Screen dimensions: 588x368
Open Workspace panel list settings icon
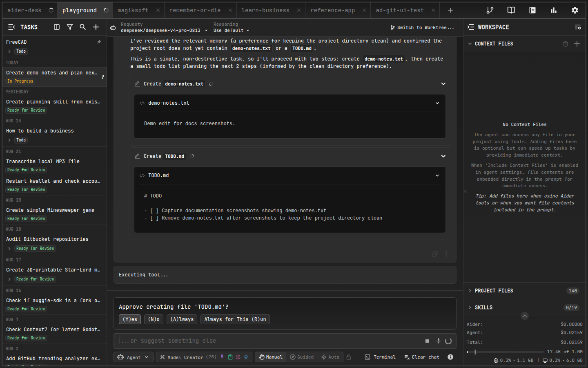(578, 27)
